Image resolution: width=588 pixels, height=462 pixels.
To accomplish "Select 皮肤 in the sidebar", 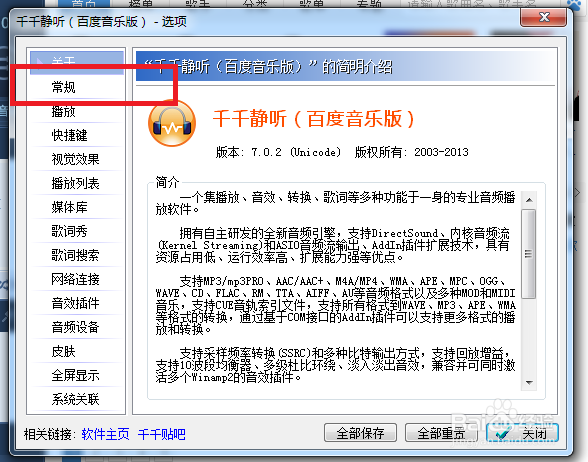I will coord(77,351).
